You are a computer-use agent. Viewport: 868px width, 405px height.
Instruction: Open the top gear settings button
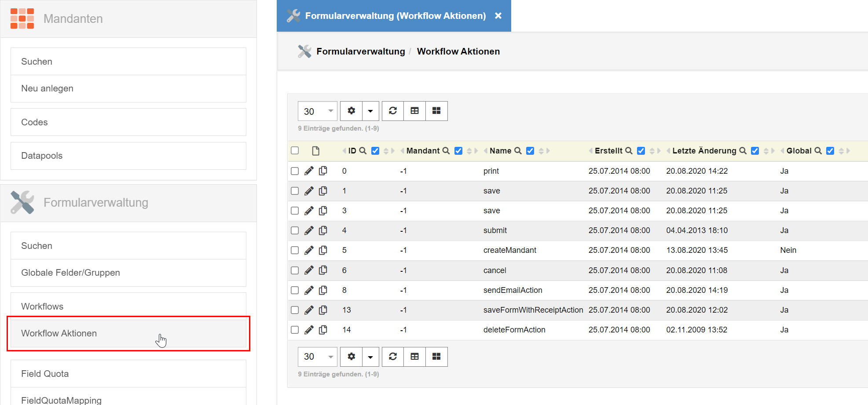pyautogui.click(x=351, y=111)
